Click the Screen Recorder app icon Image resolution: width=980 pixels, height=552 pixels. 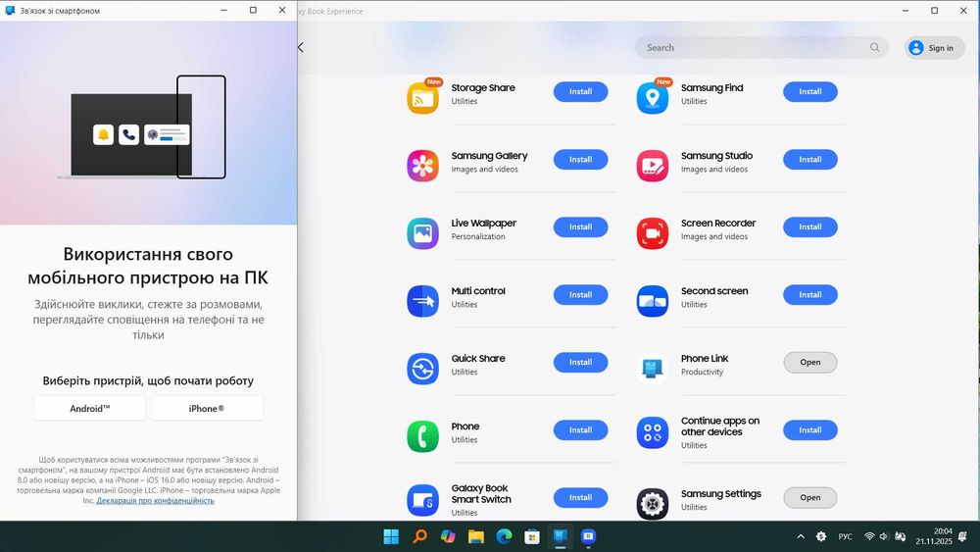(x=653, y=233)
